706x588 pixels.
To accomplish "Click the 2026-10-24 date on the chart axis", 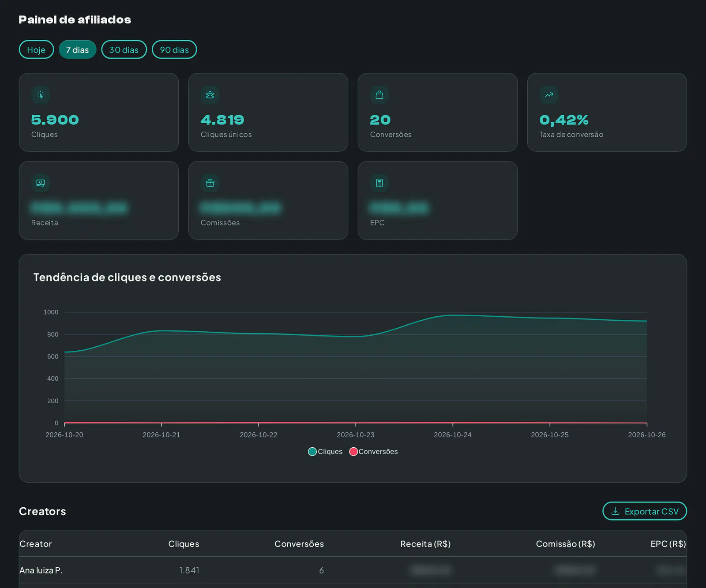I will [453, 435].
